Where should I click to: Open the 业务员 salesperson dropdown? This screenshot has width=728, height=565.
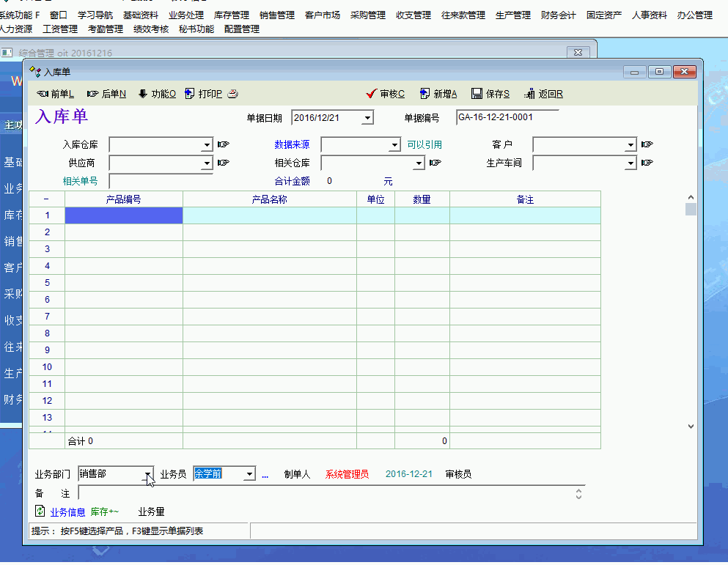[249, 475]
